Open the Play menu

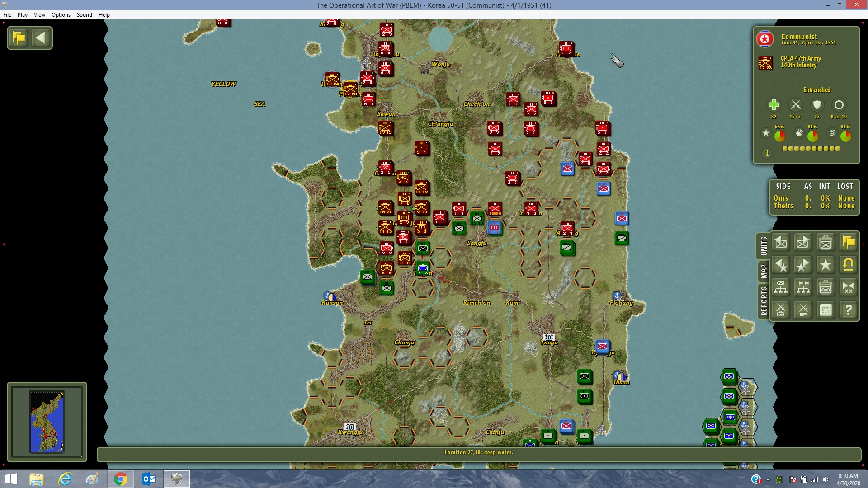coord(23,15)
